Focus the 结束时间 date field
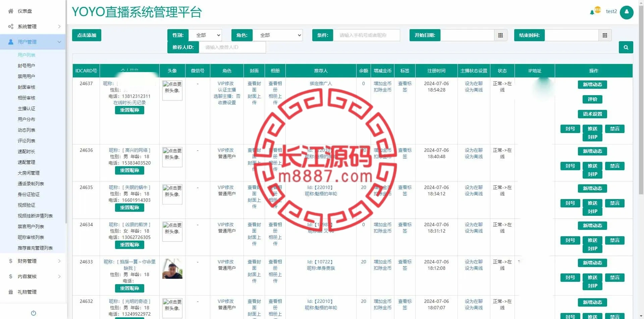This screenshot has height=319, width=644. (x=572, y=35)
